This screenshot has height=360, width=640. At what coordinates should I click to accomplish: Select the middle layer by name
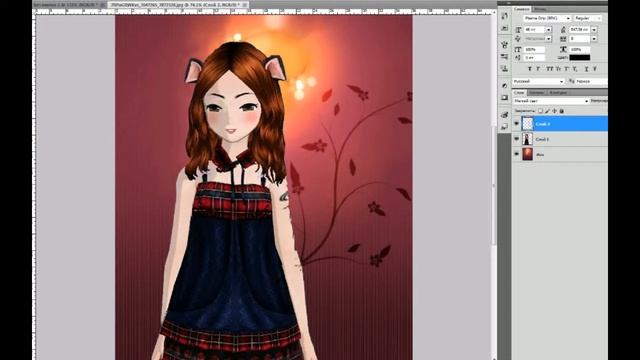pos(542,139)
